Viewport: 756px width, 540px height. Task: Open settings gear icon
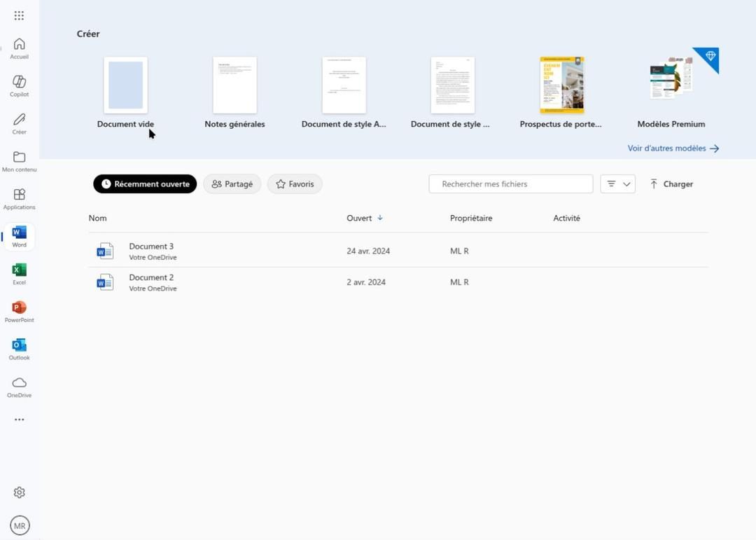tap(20, 492)
